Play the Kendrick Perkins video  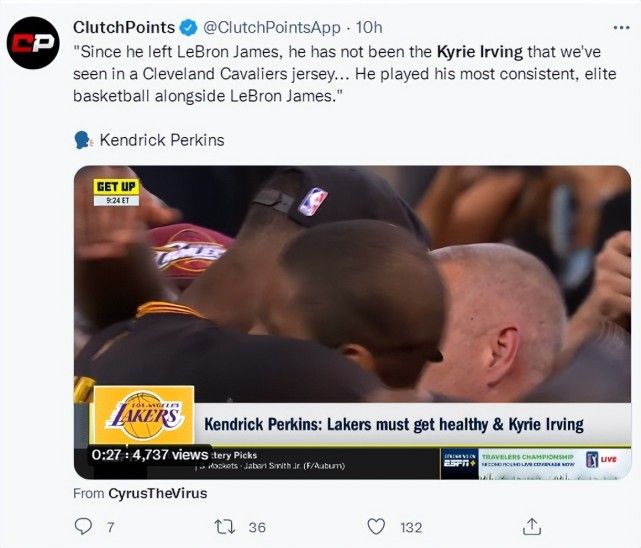(x=352, y=300)
